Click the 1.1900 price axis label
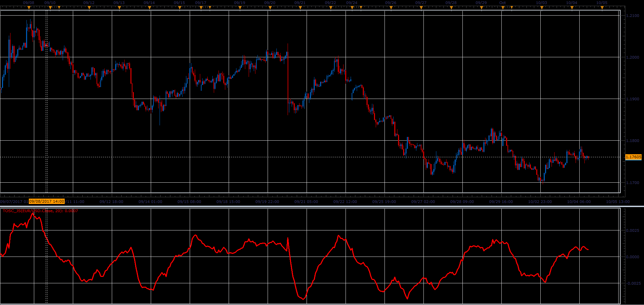644x305 pixels. (633, 99)
